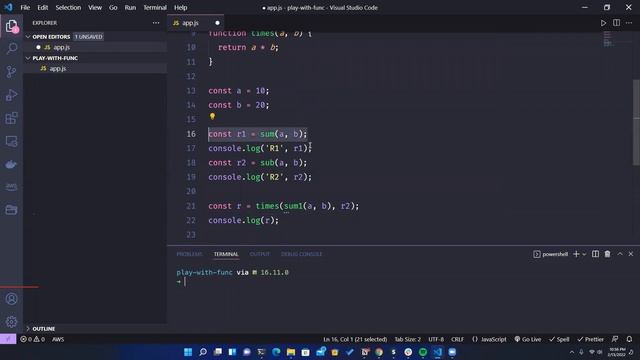Open the notifications bell in status bar
The height and width of the screenshot is (360, 640).
pos(629,339)
